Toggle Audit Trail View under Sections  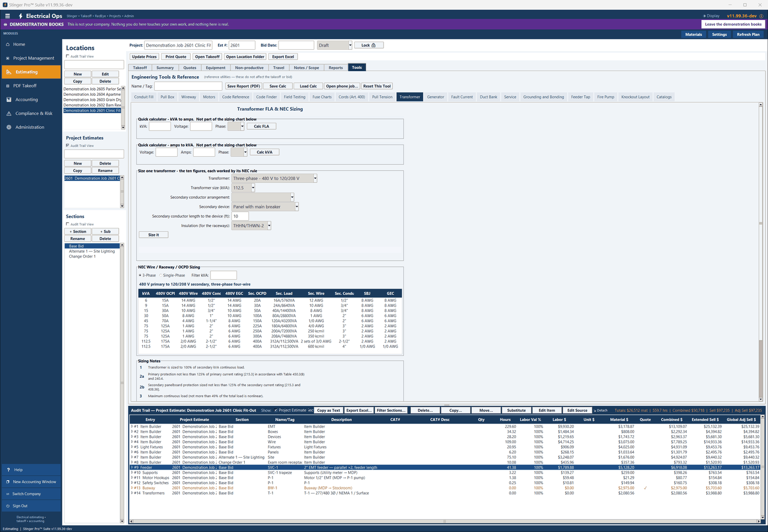[x=68, y=224]
